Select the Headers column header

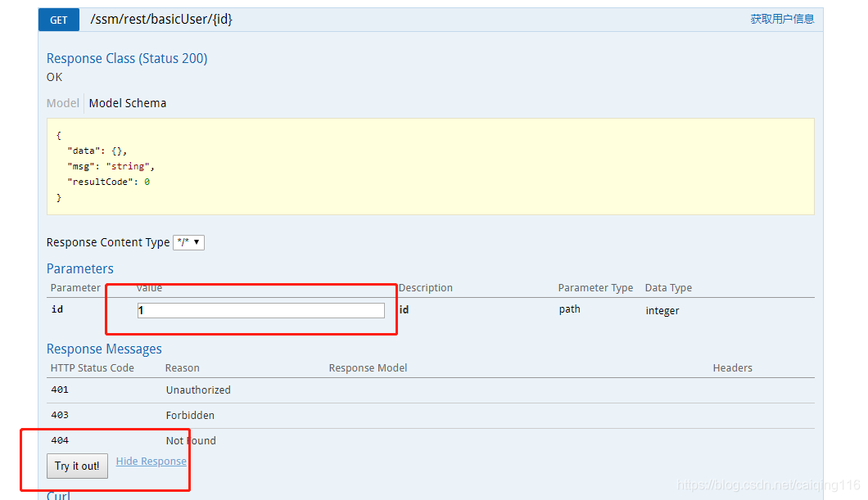[x=732, y=367]
